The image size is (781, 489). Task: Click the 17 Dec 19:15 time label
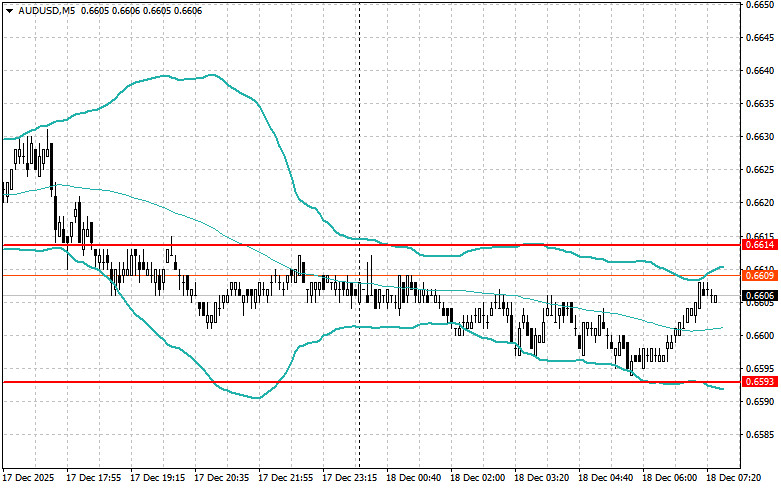pyautogui.click(x=157, y=478)
